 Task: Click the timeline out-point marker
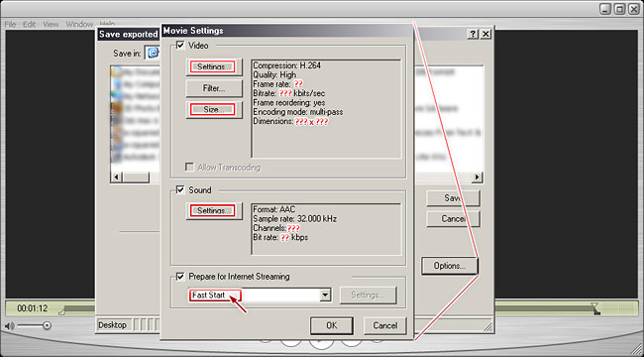point(595,308)
